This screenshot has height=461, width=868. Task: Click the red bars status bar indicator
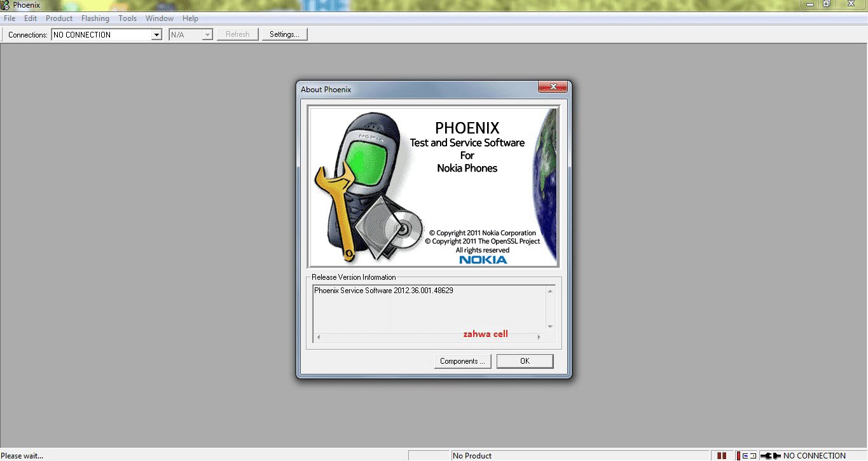pos(722,455)
